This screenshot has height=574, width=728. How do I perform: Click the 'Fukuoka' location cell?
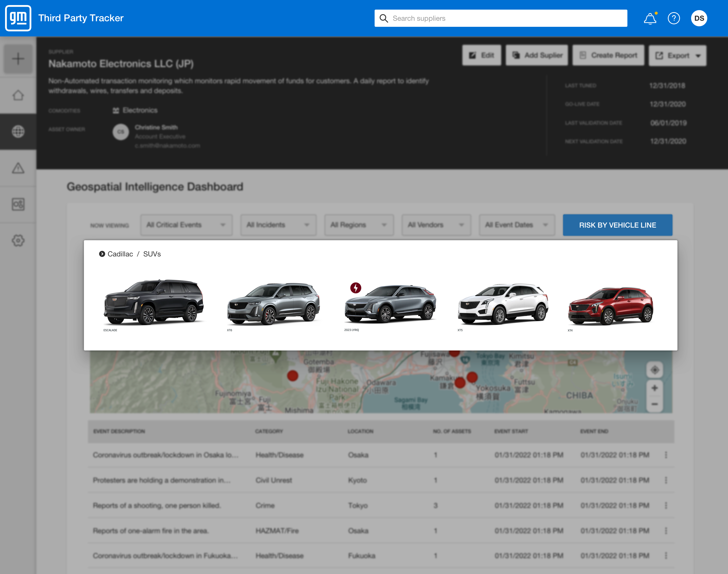361,556
